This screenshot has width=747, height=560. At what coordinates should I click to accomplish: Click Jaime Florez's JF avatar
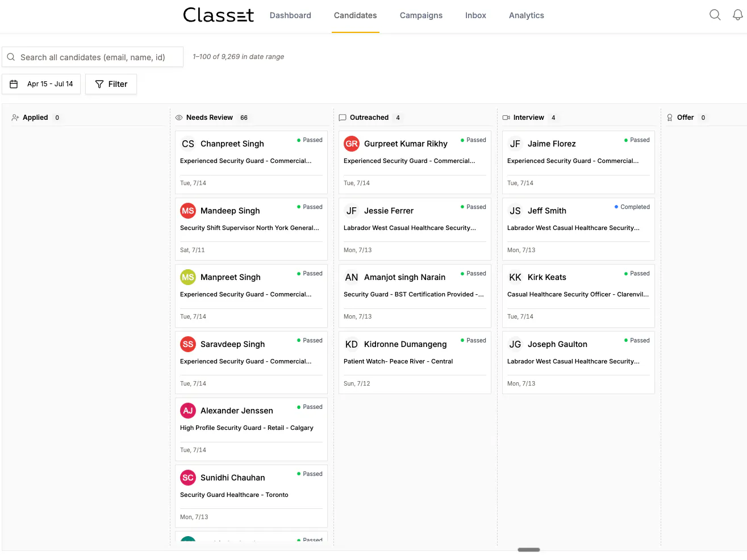pos(515,144)
